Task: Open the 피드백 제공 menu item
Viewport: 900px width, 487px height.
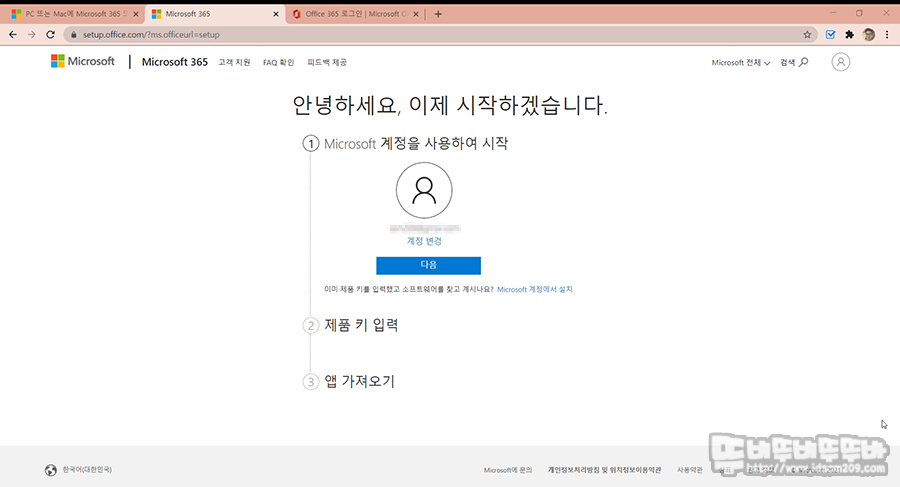Action: pos(327,62)
